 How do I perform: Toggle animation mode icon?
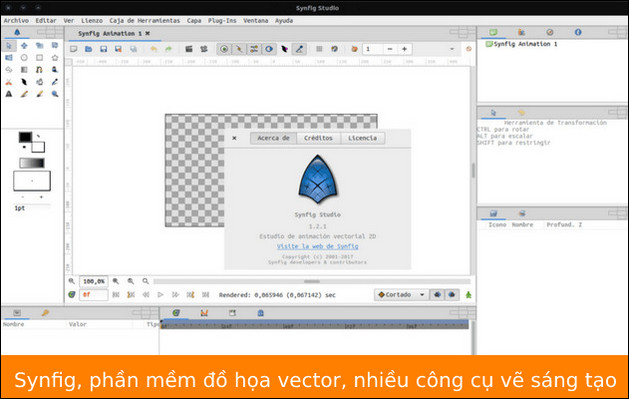pos(469,295)
